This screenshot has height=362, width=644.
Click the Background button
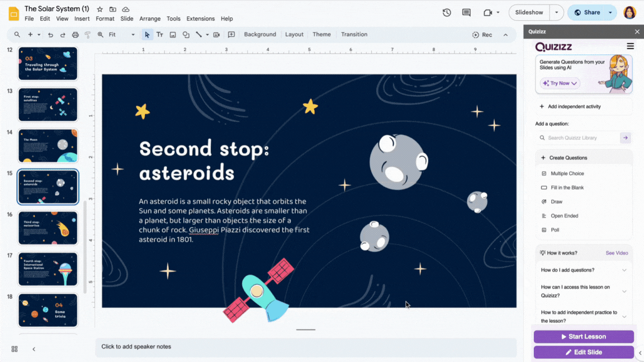260,35
